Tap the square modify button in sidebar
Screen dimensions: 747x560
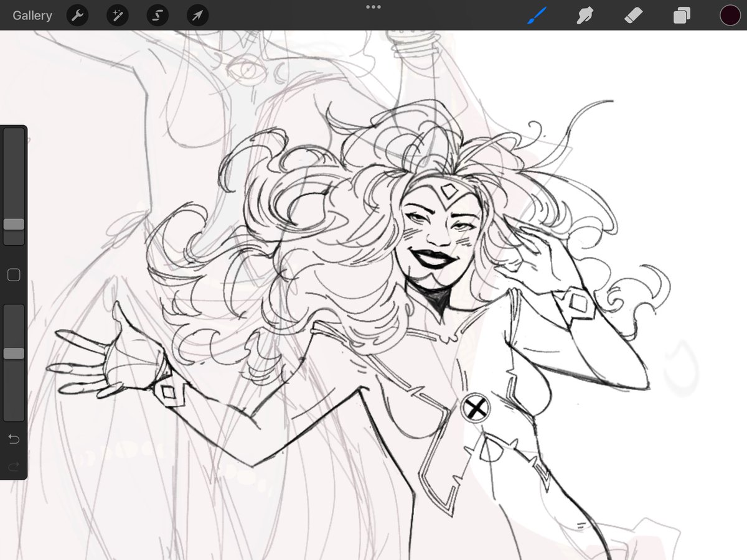[x=14, y=274]
